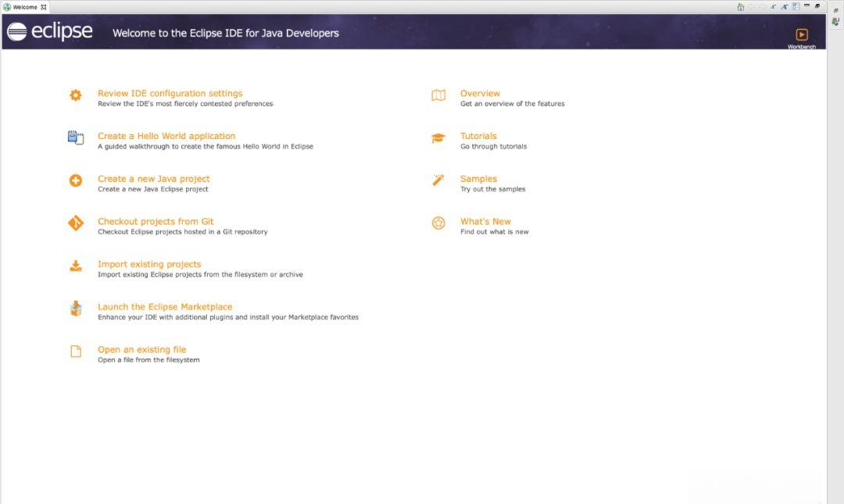Click the import download-tray icon
The width and height of the screenshot is (844, 504).
75,266
